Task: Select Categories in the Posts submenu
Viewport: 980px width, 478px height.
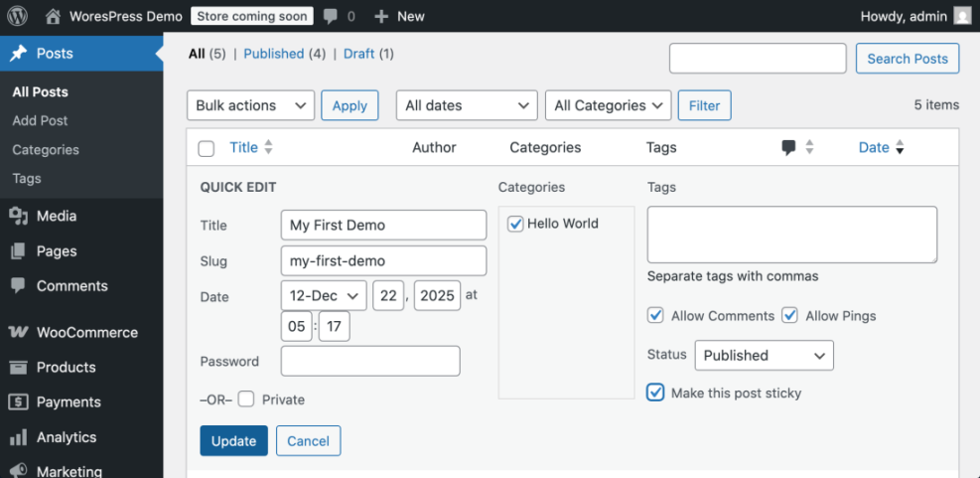Action: point(46,149)
